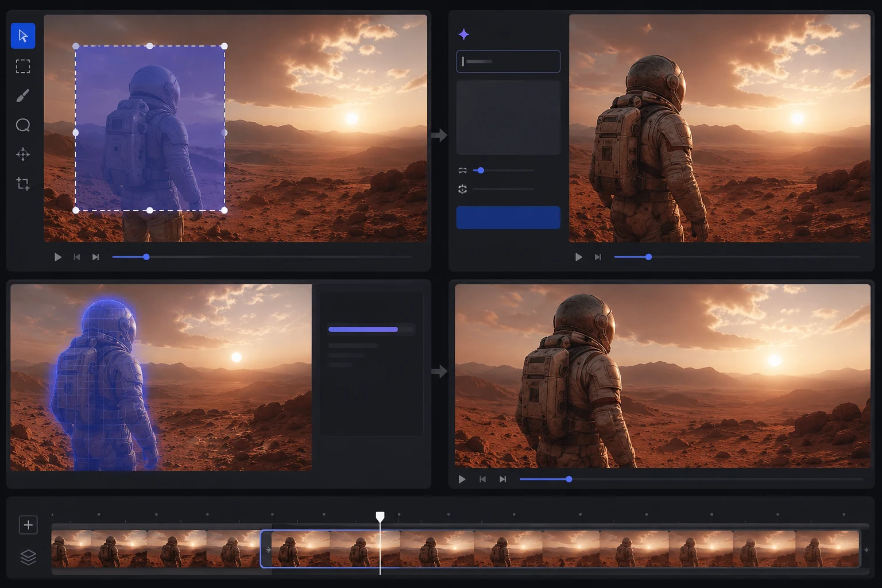Add a new track with plus button
882x588 pixels.
pos(28,525)
